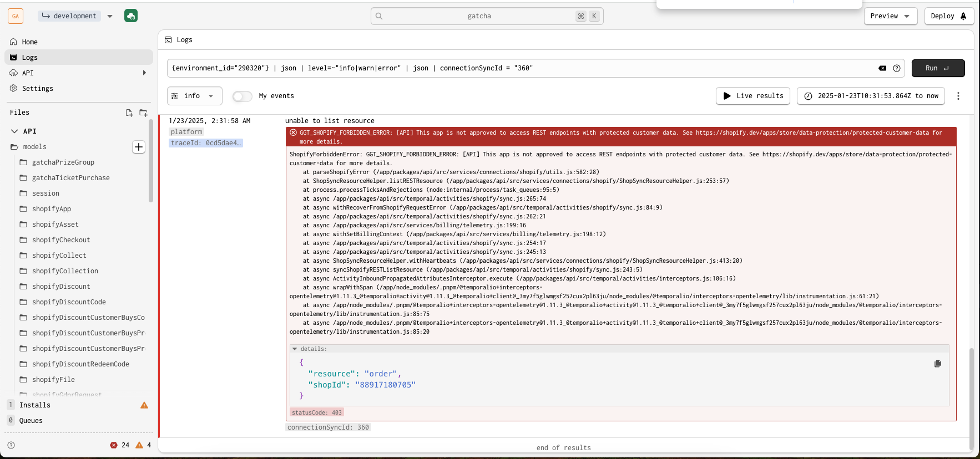Open the shopifyDiscount model folder
The width and height of the screenshot is (980, 459).
pos(61,287)
